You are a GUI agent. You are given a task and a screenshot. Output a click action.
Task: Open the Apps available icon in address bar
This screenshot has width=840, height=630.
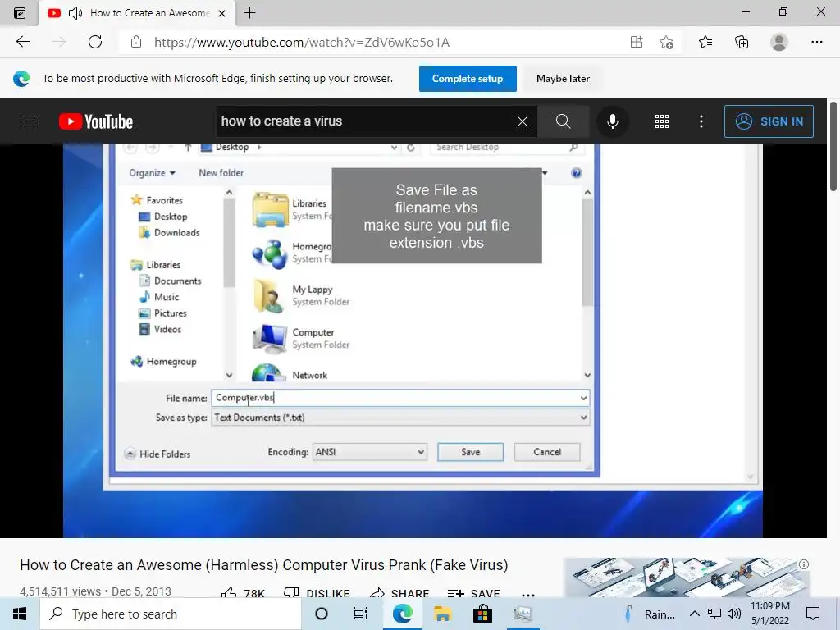[636, 42]
